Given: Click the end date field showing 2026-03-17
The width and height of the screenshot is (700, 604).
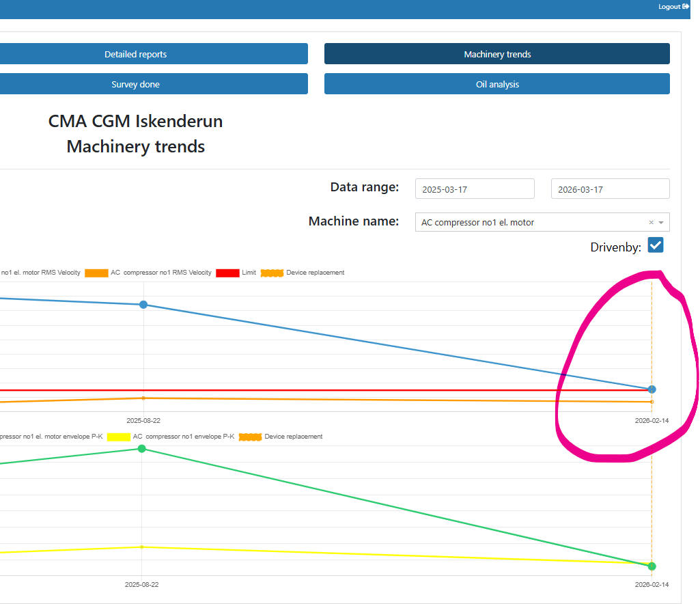Looking at the screenshot, I should click(x=610, y=189).
